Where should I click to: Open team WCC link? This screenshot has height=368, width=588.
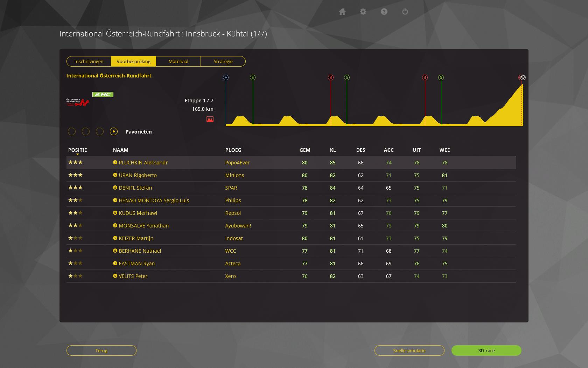coord(231,251)
